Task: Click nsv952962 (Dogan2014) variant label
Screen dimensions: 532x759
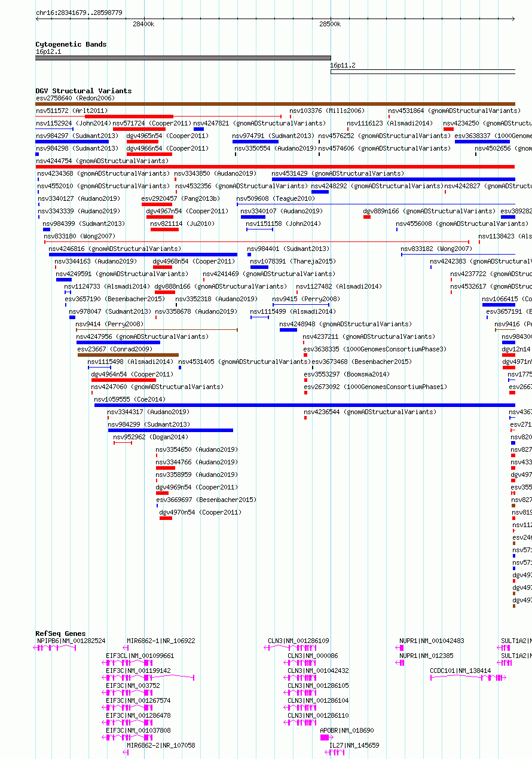Action: click(x=151, y=437)
